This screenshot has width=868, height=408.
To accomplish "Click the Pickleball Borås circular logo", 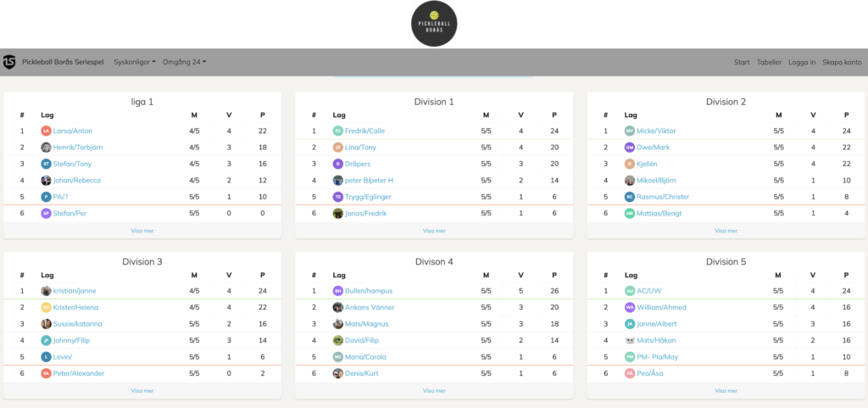I will (x=434, y=23).
